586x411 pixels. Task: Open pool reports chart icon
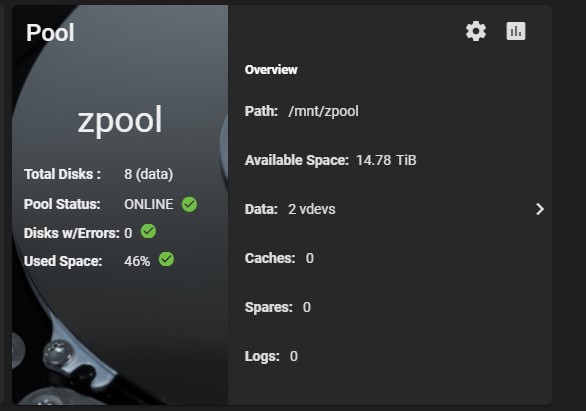tap(516, 31)
